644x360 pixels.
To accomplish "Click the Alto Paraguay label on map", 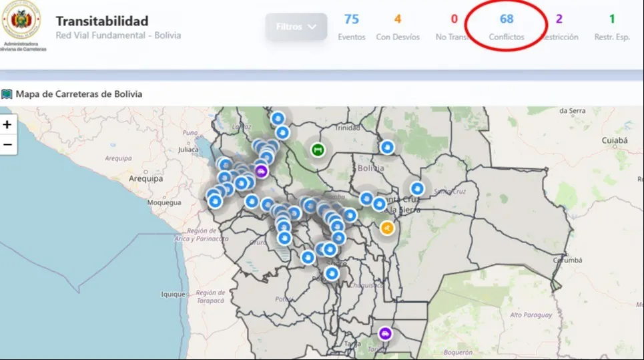I will click(531, 315).
